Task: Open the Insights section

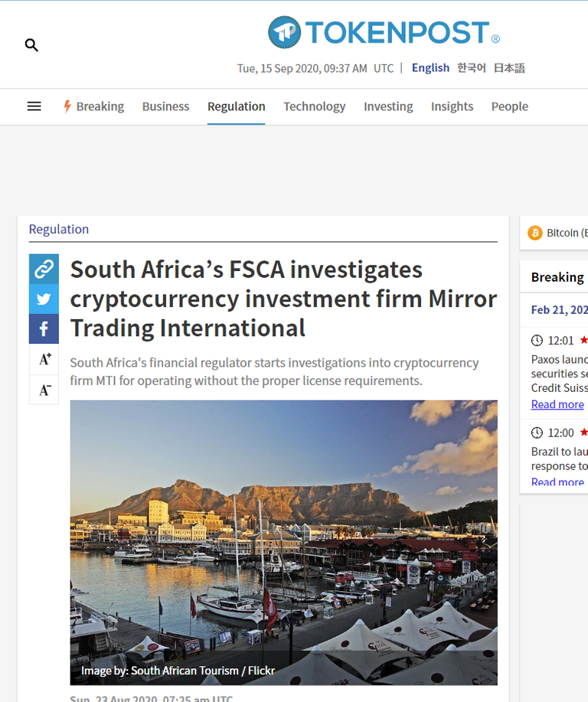Action: click(452, 106)
